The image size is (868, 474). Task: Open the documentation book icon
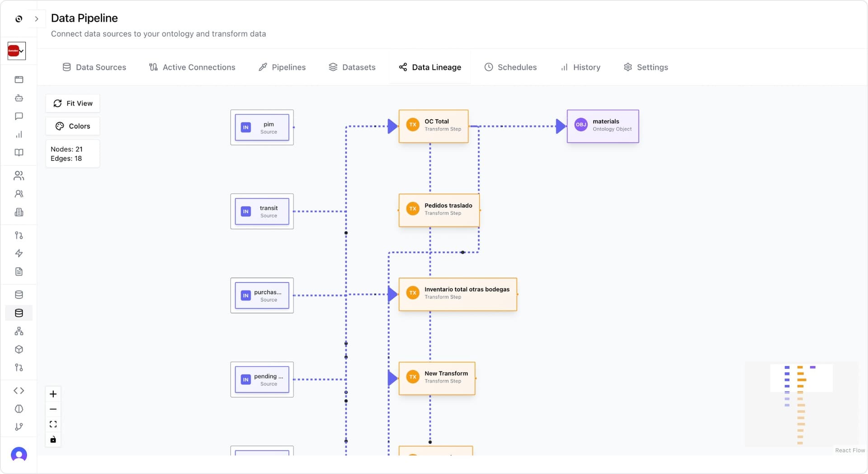[x=19, y=152]
